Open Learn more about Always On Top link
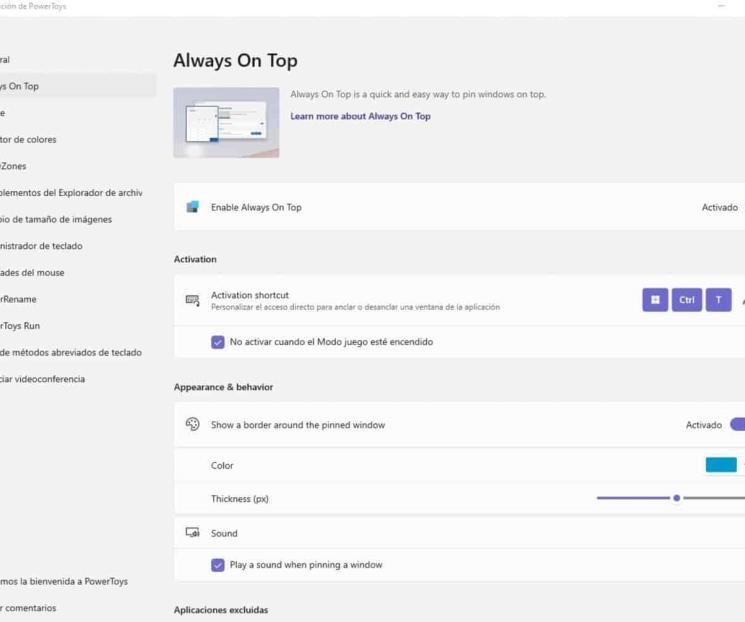 pos(360,116)
